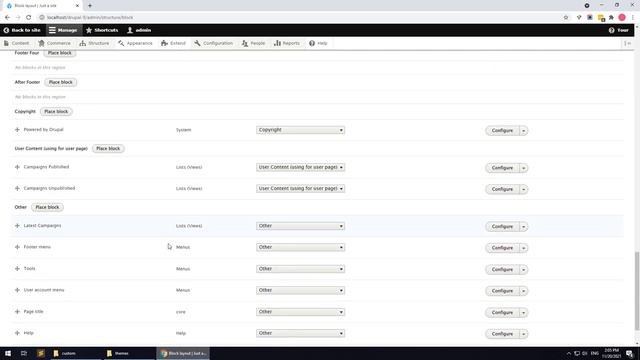This screenshot has width=640, height=360.
Task: Open a new browser tab
Action: pos(90,6)
